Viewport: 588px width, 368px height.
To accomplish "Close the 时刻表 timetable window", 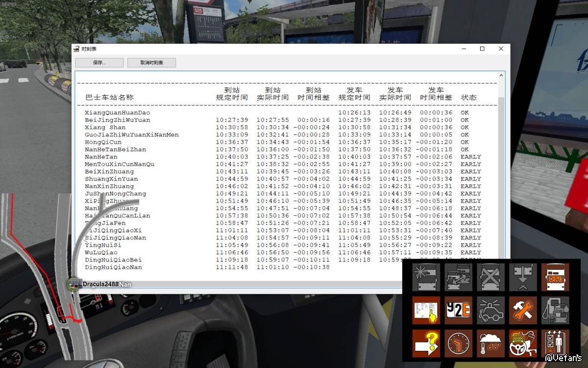I will [501, 49].
